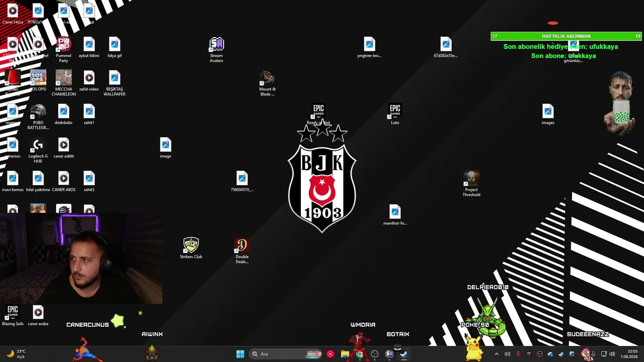Select the hilal çakırtma image file
Viewport: 644px width, 362px height.
point(38,182)
